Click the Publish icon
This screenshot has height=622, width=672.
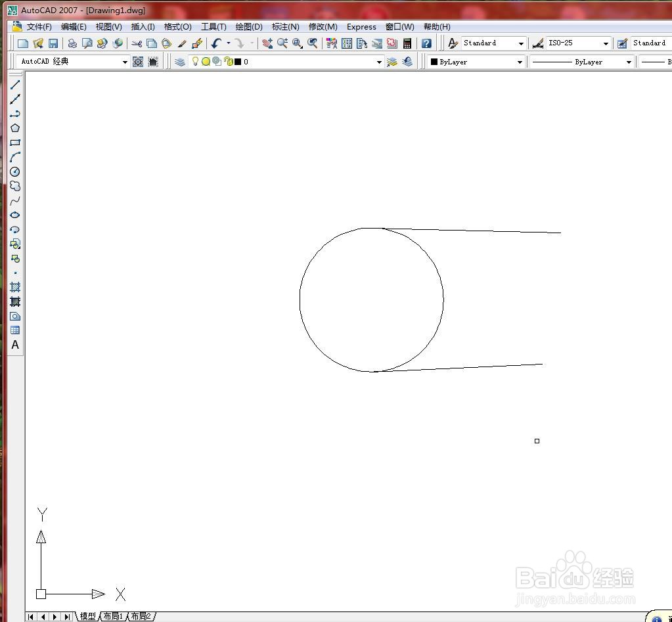tap(102, 43)
